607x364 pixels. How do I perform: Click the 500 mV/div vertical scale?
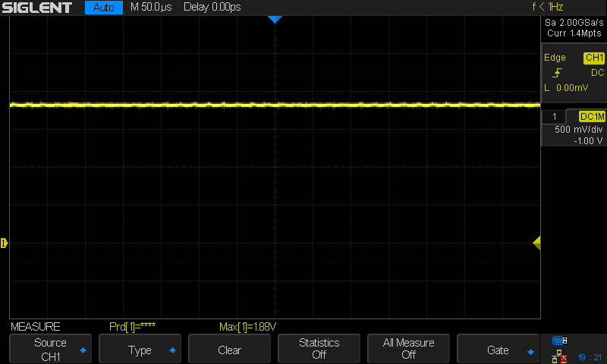578,130
